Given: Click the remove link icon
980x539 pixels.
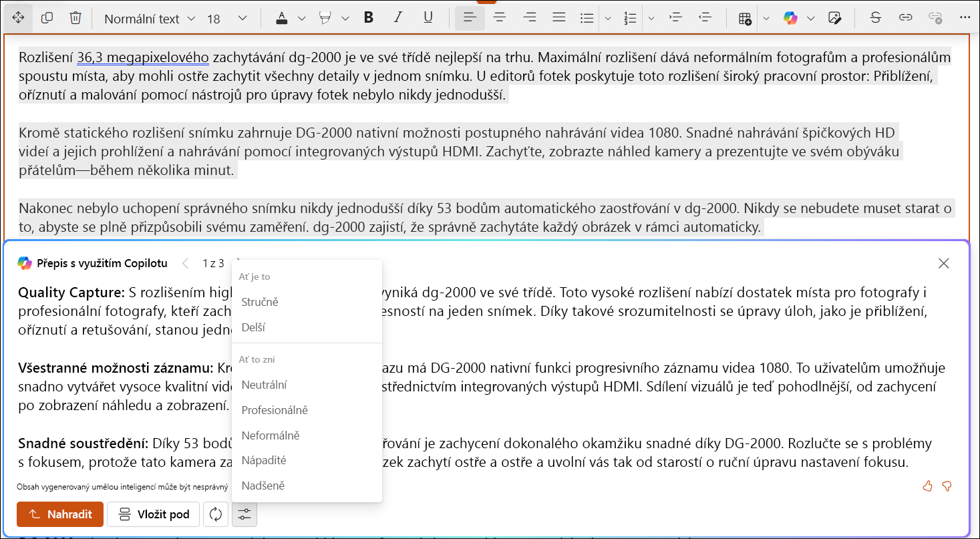Looking at the screenshot, I should point(936,18).
